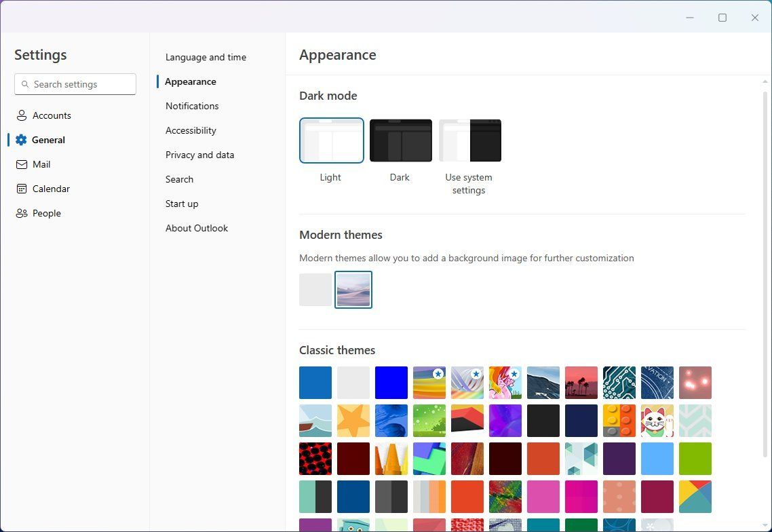Select the Dark mode option

[400, 140]
